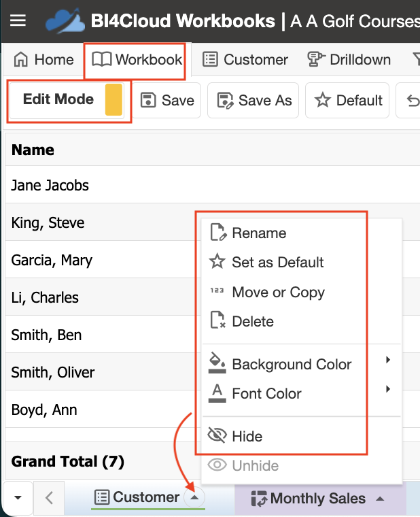Click the Monthly Sales pivot icon
Screen dimensions: 420x517
[x=259, y=499]
